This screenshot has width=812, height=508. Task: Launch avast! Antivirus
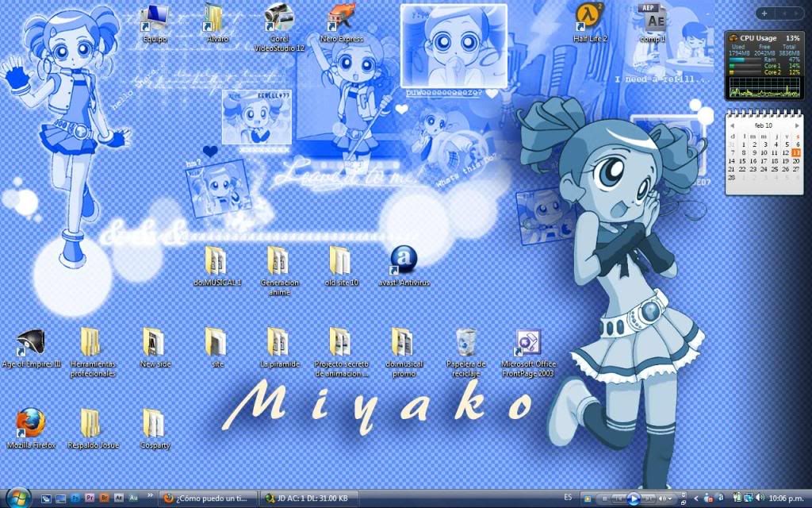[404, 266]
